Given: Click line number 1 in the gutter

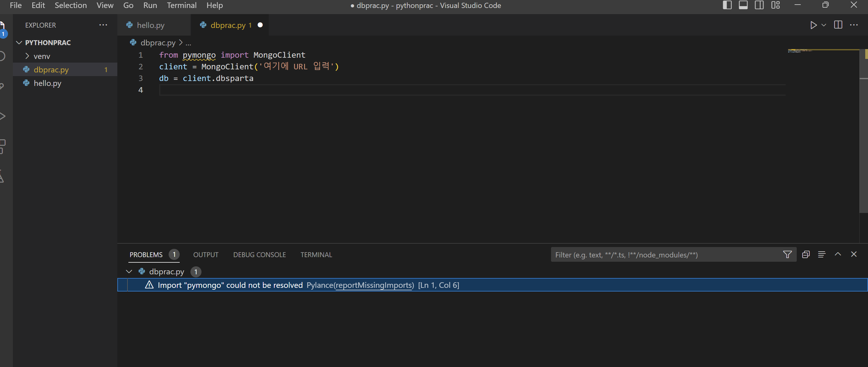Looking at the screenshot, I should [140, 55].
